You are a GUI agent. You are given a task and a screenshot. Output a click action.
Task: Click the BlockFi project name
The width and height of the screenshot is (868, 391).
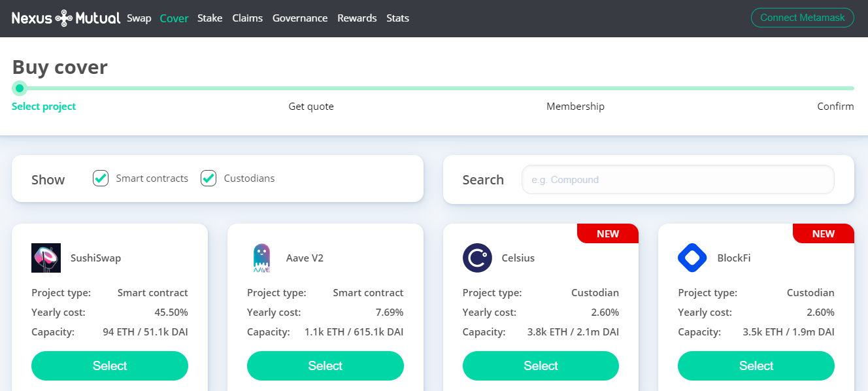pyautogui.click(x=734, y=258)
